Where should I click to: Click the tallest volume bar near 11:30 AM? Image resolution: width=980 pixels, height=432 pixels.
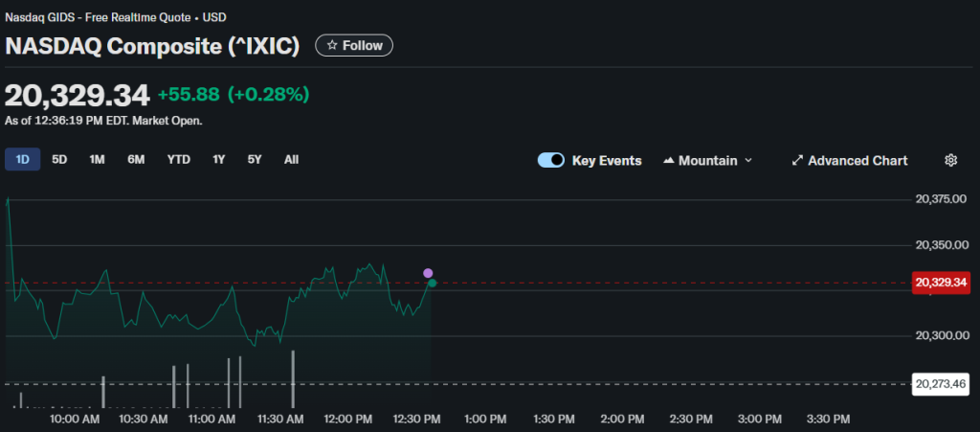(293, 379)
